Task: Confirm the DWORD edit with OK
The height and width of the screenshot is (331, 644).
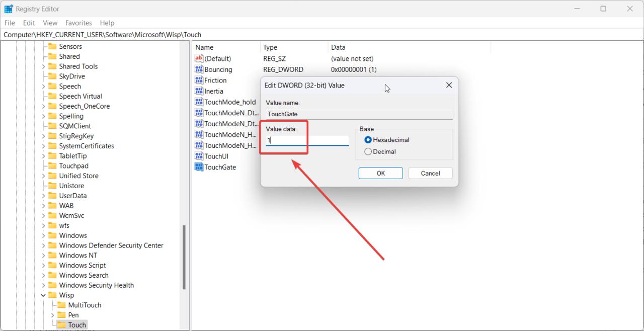Action: click(380, 173)
